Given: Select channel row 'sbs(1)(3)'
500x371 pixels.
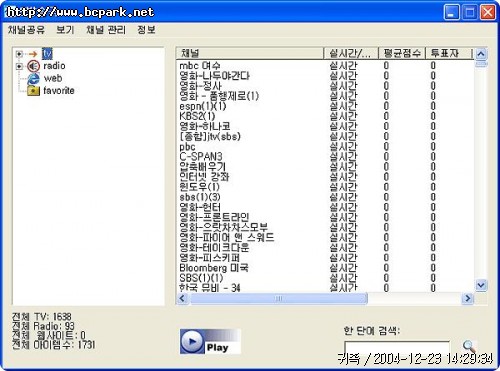Looking at the screenshot, I should (x=325, y=197).
